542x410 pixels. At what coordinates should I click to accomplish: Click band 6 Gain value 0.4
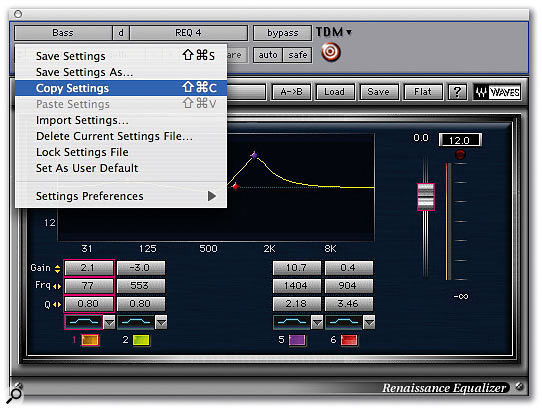click(349, 268)
